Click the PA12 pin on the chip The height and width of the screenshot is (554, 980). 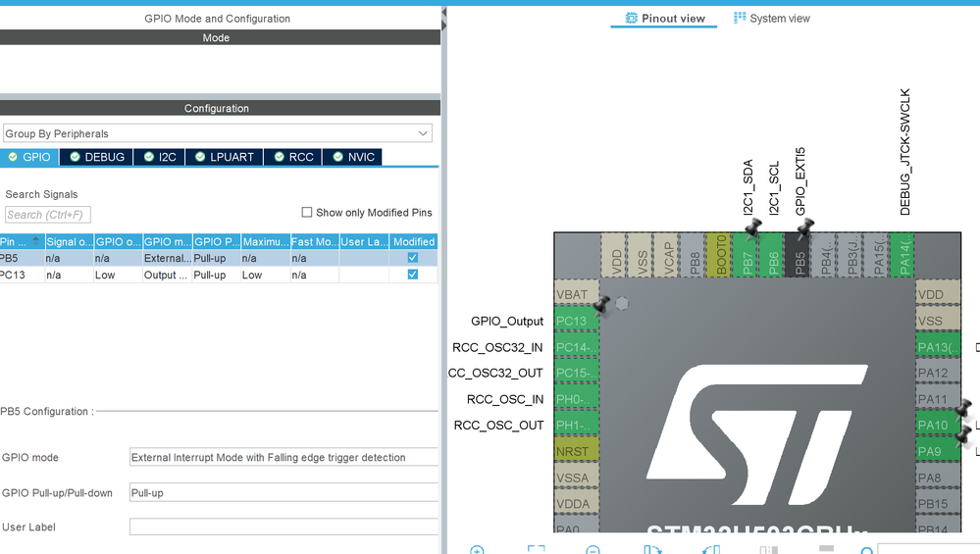point(938,373)
